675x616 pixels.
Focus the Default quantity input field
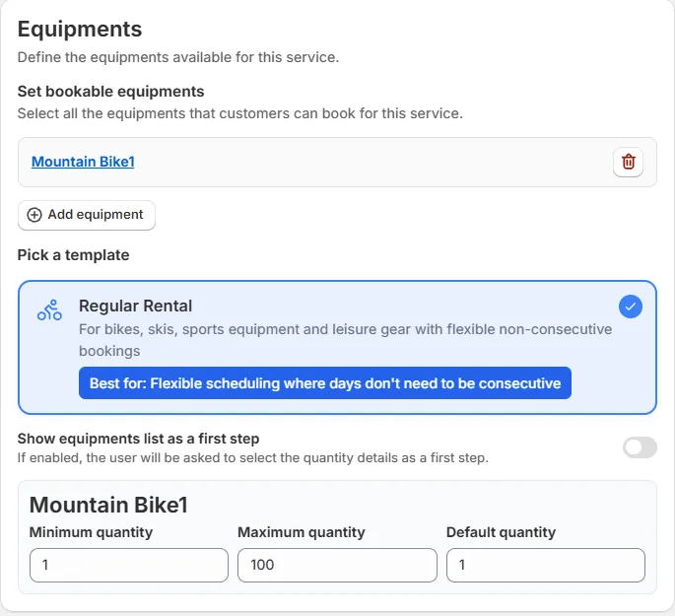[x=546, y=565]
